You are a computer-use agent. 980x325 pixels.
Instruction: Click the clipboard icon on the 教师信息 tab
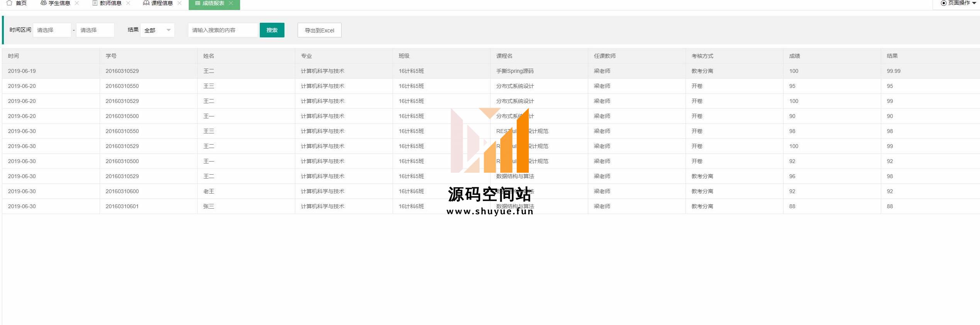click(x=95, y=3)
